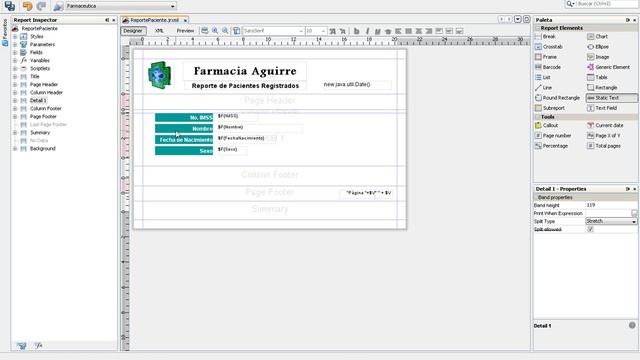Click the zoom in magnifier icon
The width and height of the screenshot is (640, 360).
(215, 31)
